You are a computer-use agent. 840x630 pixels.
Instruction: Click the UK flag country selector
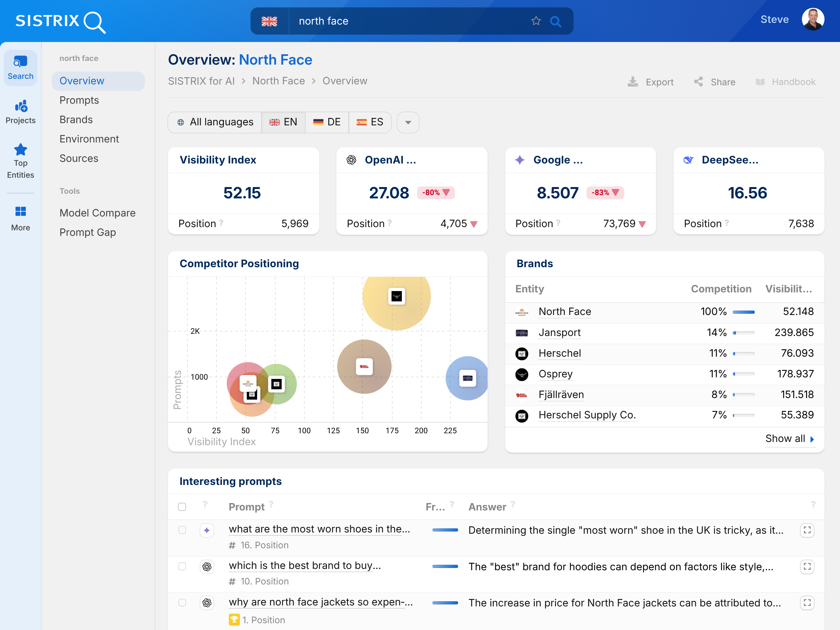pos(269,21)
